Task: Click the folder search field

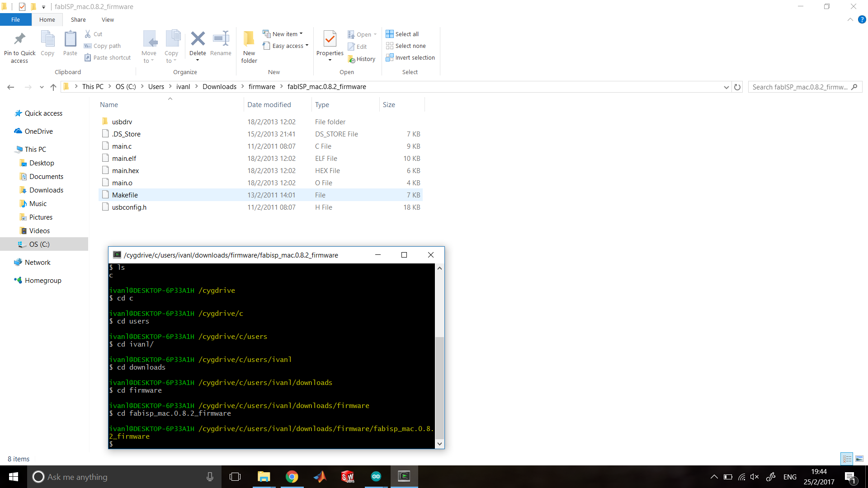Action: (805, 87)
